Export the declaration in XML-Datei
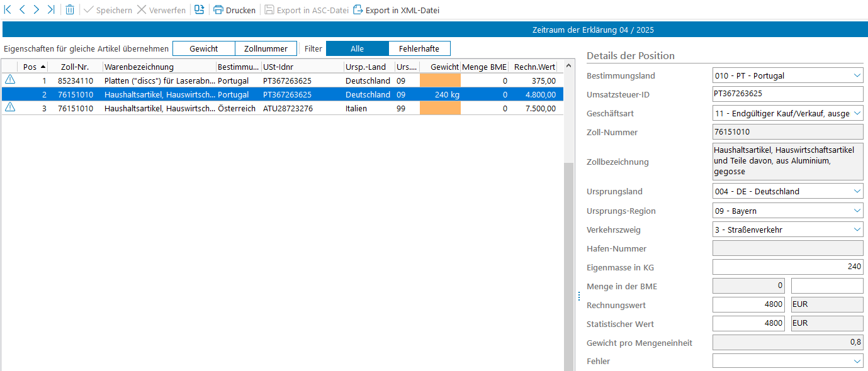Viewport: 868px width, 371px height. [396, 10]
